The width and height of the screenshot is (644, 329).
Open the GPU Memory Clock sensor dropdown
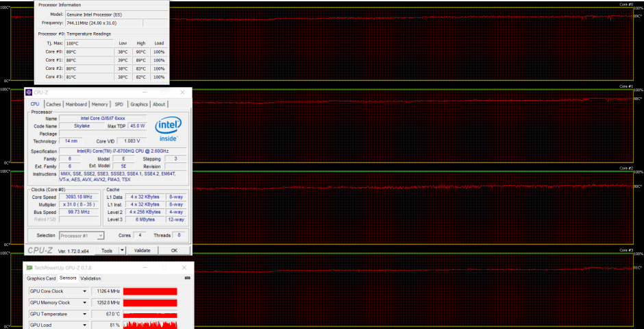[x=84, y=303]
